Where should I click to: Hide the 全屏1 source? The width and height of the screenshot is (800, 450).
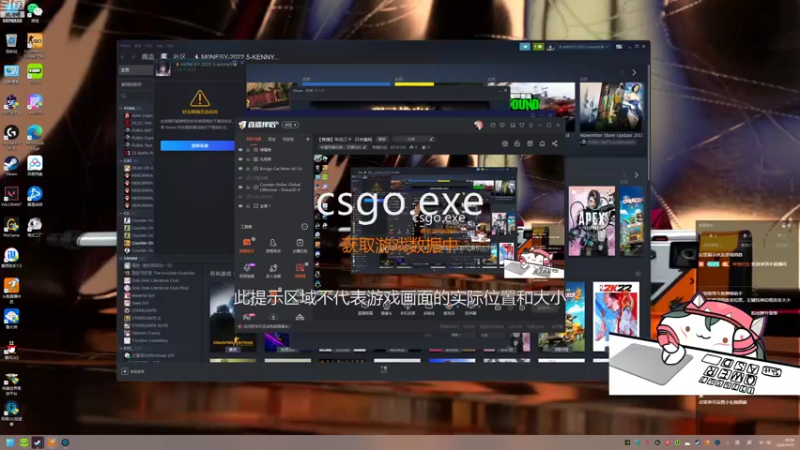pos(241,206)
